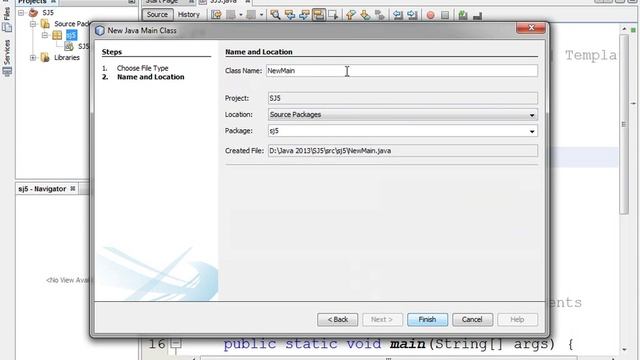Open dropdown arrow beside Back icon

[241, 15]
